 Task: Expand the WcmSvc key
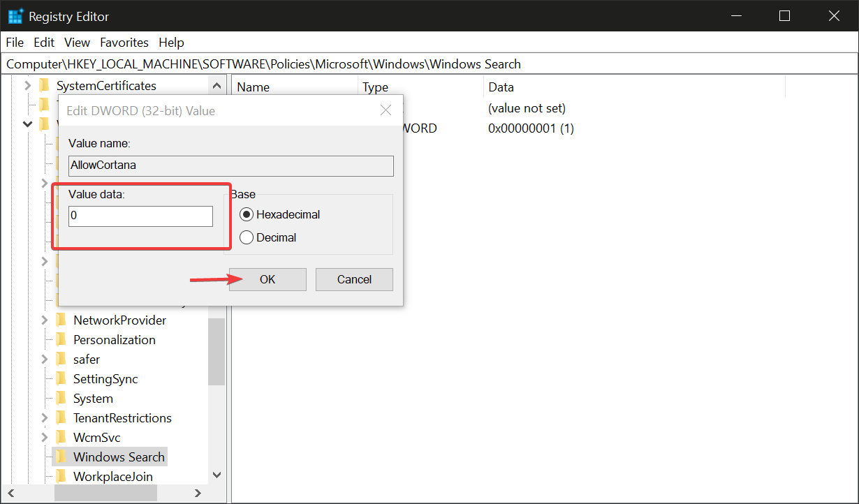coord(45,438)
